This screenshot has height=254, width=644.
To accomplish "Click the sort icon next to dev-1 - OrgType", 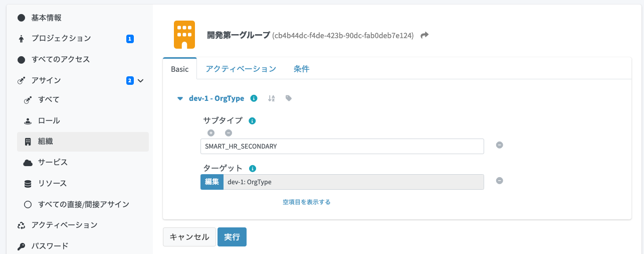I will [271, 98].
